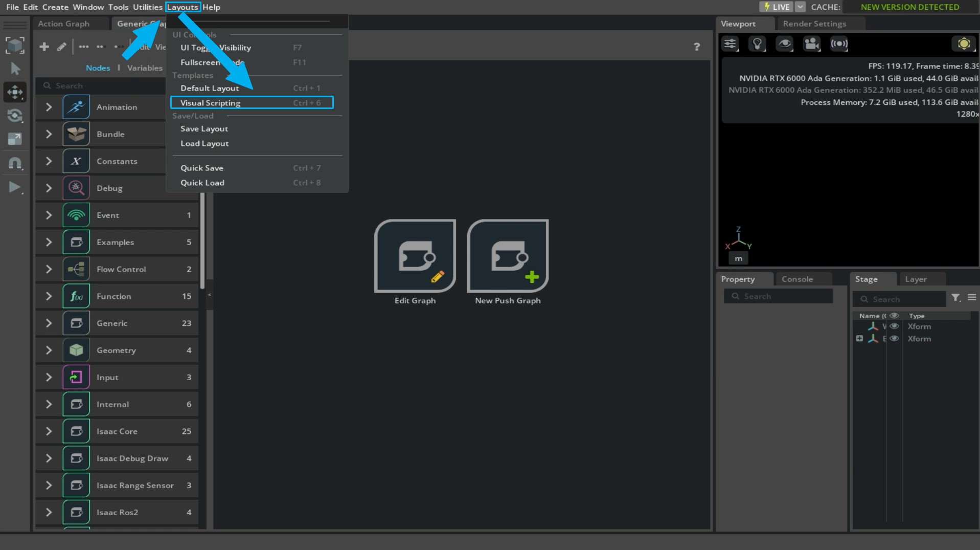Click the viewport units 'm' button
This screenshot has width=980, height=550.
[x=738, y=259]
